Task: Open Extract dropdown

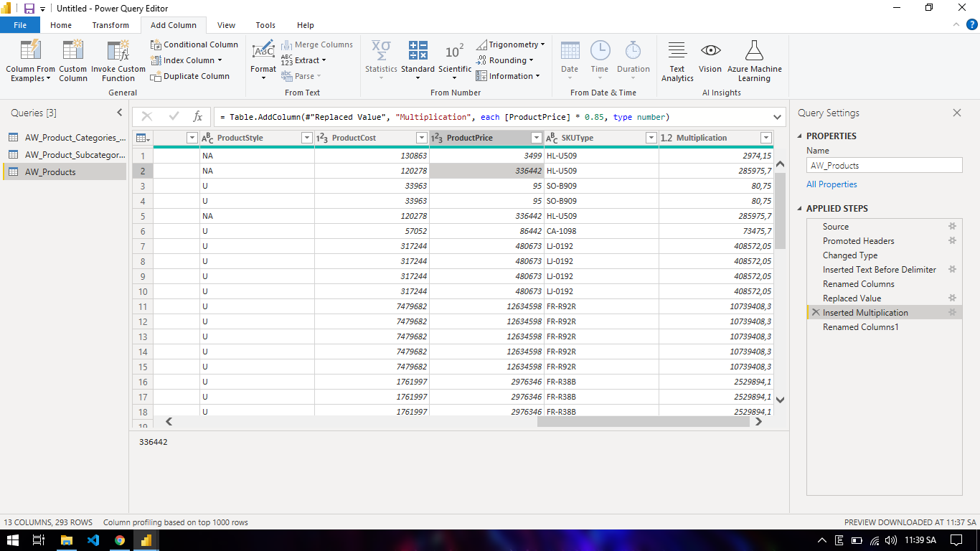Action: tap(303, 60)
